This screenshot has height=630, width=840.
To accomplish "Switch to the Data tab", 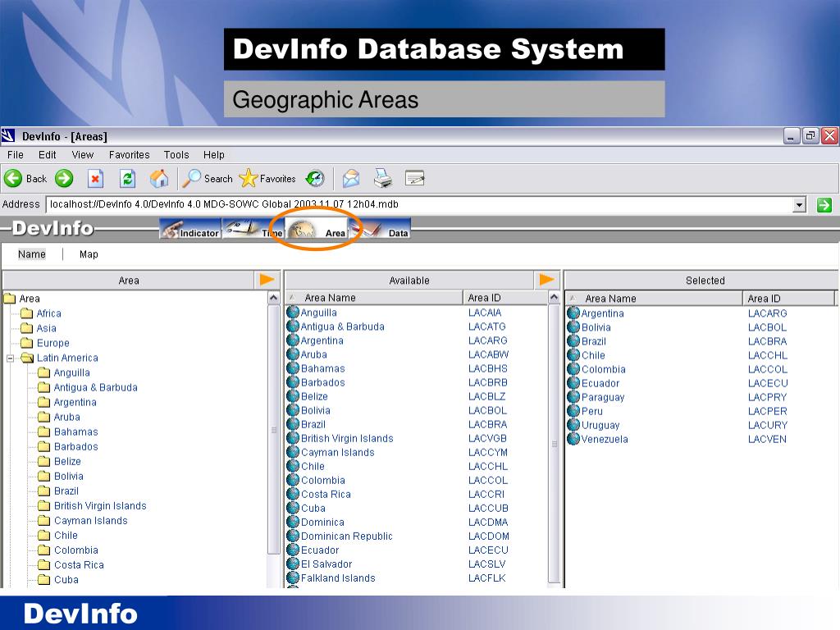I will tap(381, 229).
